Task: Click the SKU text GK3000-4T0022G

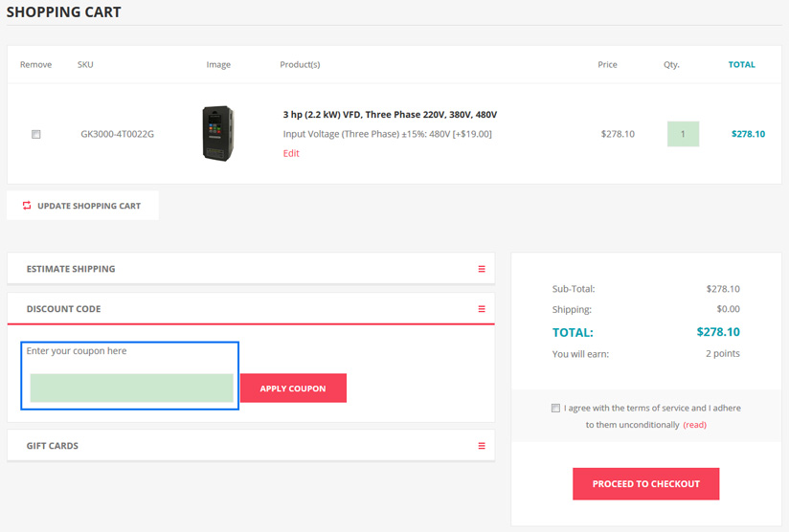Action: (117, 134)
